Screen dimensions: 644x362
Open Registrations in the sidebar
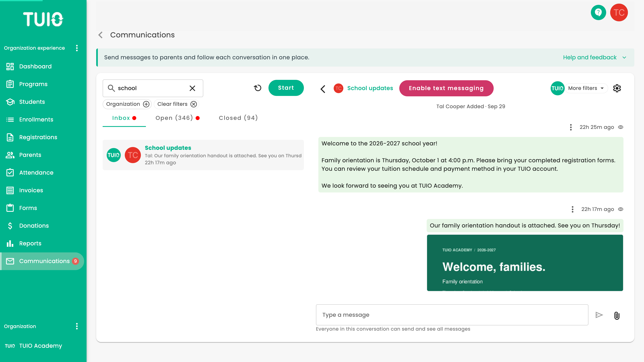tap(42, 137)
